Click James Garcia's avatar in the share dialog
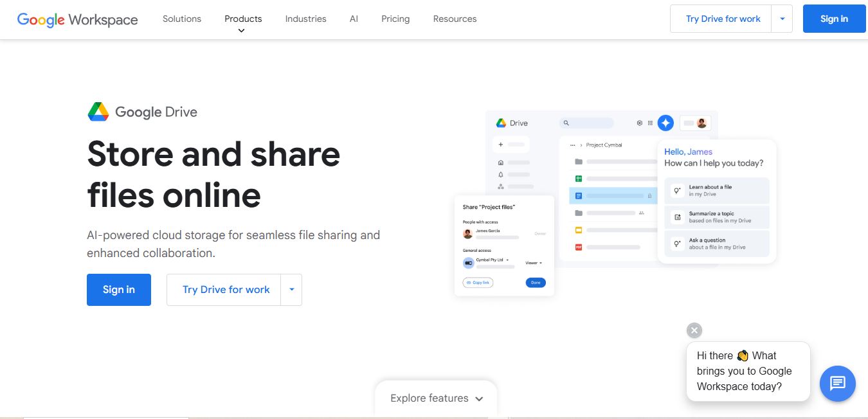 click(468, 233)
